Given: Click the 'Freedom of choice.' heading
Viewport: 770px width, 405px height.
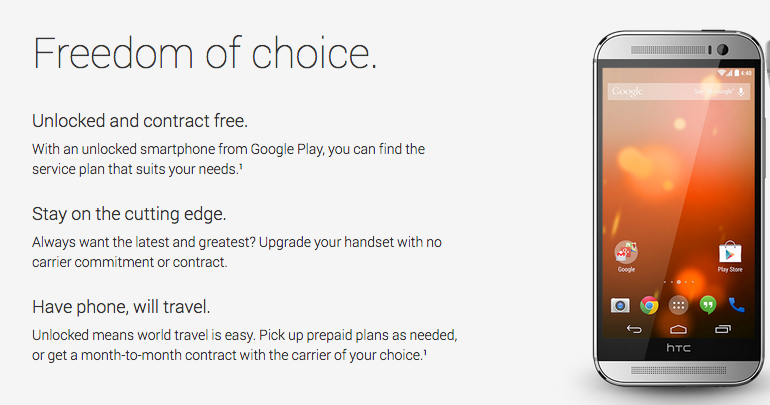Looking at the screenshot, I should pyautogui.click(x=204, y=54).
